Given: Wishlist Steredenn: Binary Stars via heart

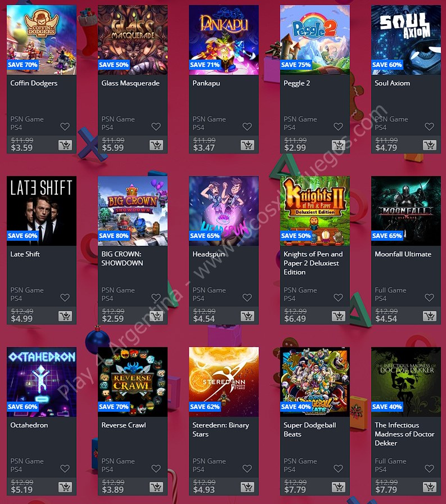Looking at the screenshot, I should click(247, 469).
